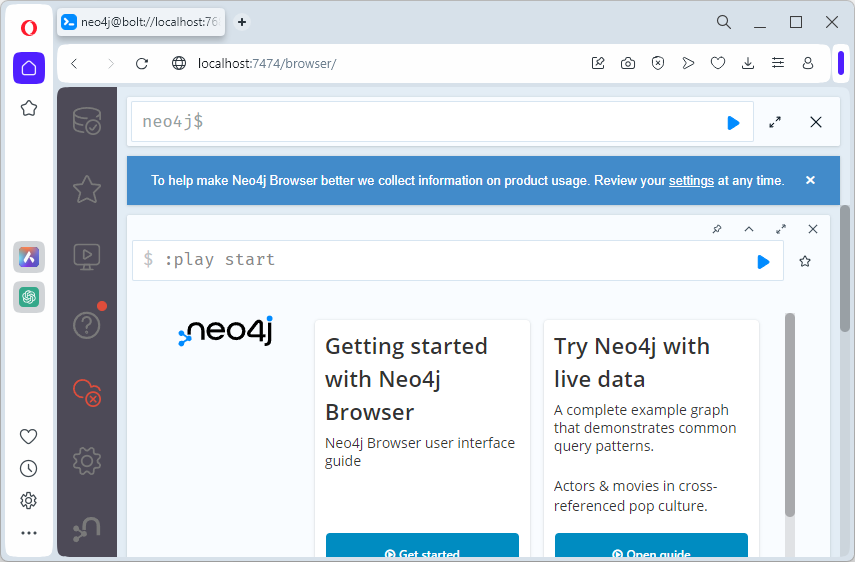Open the Favorites star panel in sidebar
The width and height of the screenshot is (855, 562).
coord(87,189)
